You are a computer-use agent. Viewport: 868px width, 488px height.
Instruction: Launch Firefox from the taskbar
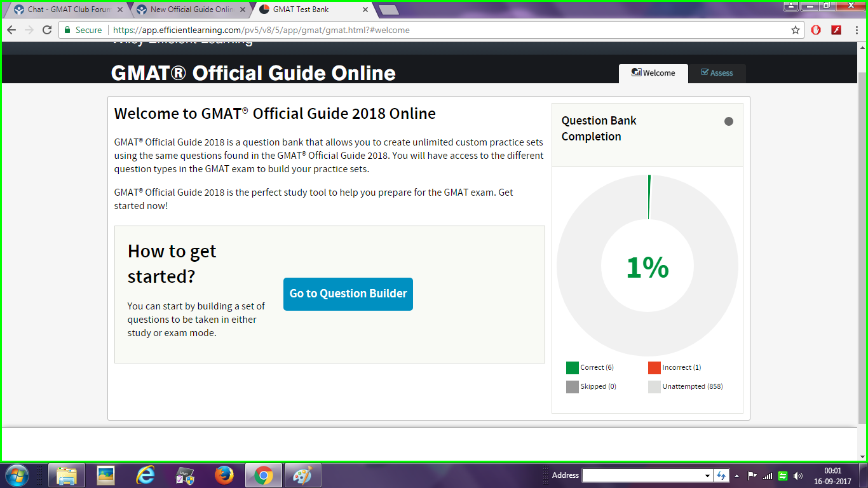pos(224,475)
